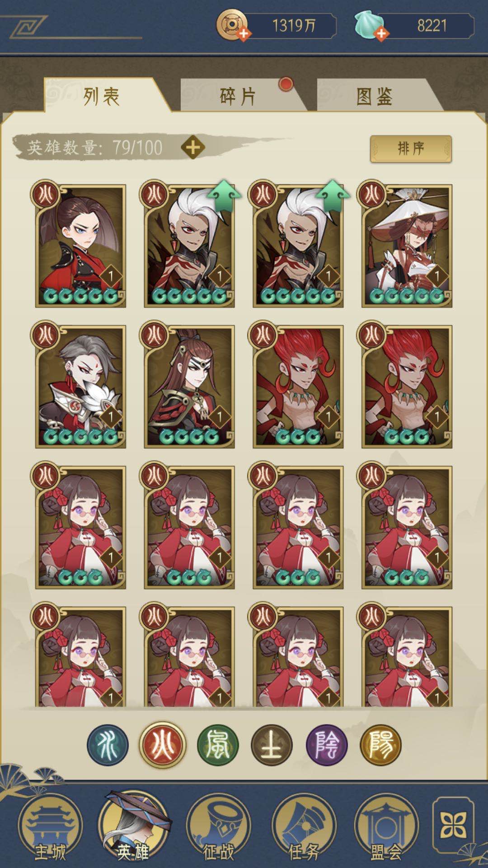
Task: Choose the yin element filter
Action: [326, 745]
